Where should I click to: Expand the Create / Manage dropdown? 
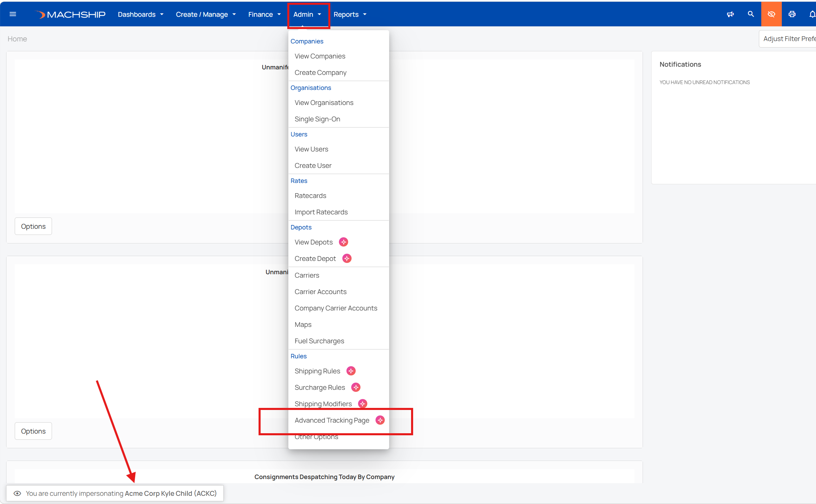pos(206,14)
